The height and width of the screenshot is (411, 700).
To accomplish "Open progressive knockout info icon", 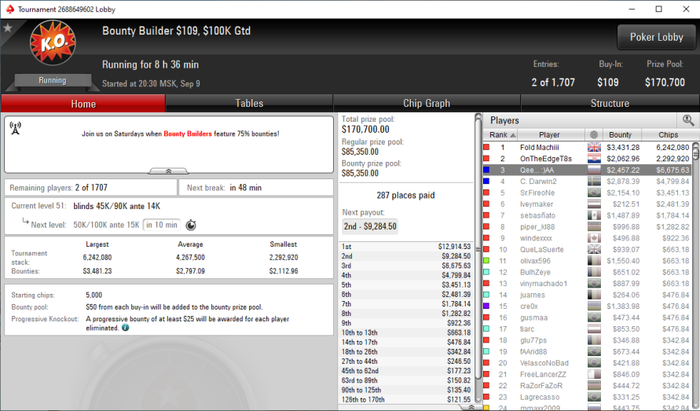I will point(125,328).
